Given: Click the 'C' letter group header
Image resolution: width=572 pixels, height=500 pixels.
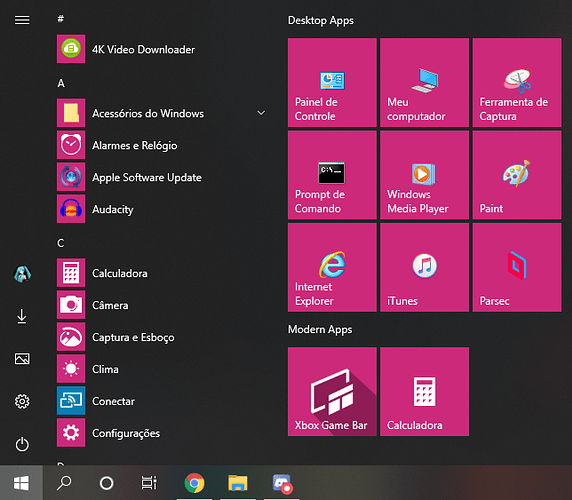Looking at the screenshot, I should [x=61, y=243].
